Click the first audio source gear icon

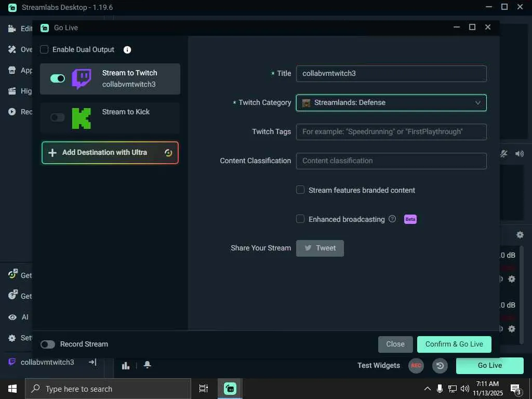click(512, 279)
